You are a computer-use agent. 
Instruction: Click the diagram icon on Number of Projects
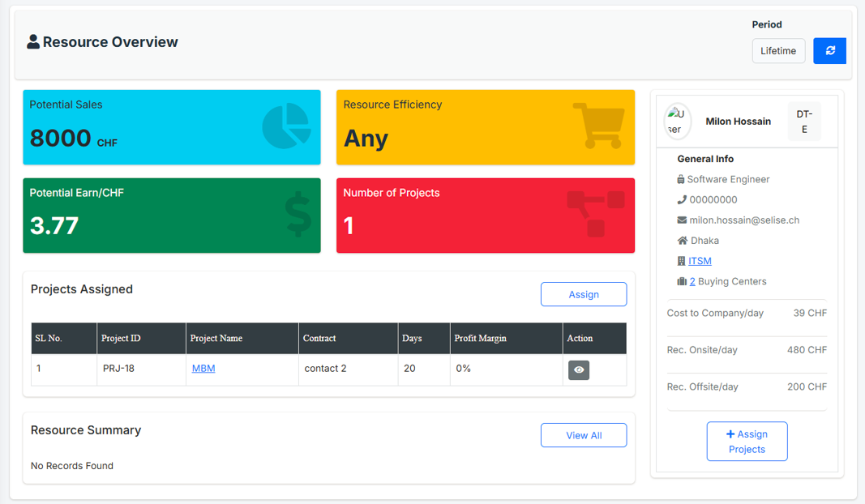point(596,213)
